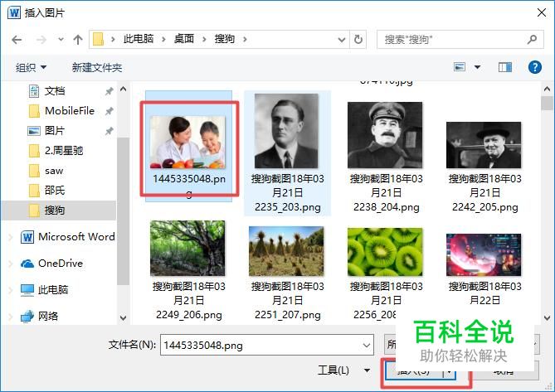Click pin icon beside 图片
This screenshot has height=392, width=555.
pyautogui.click(x=109, y=131)
